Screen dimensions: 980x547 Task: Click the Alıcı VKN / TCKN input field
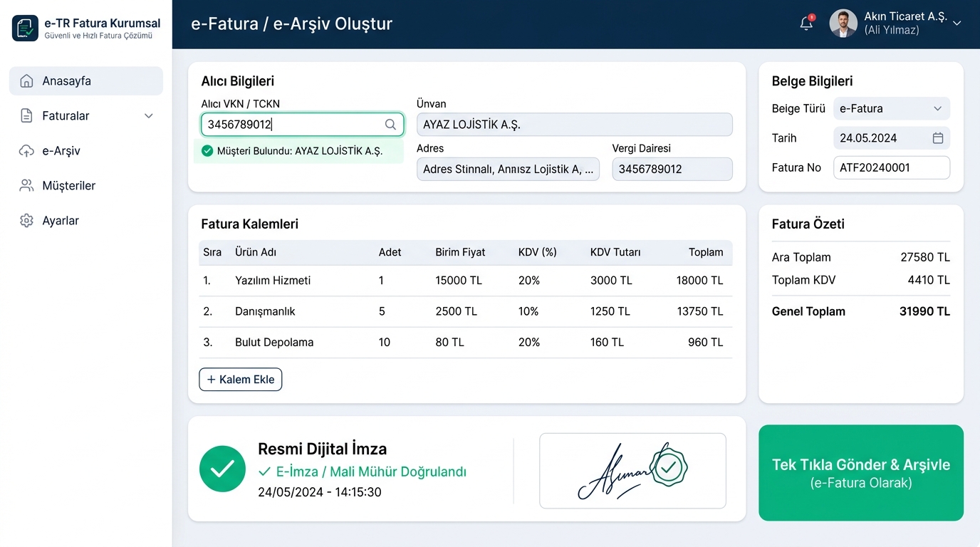click(x=303, y=125)
